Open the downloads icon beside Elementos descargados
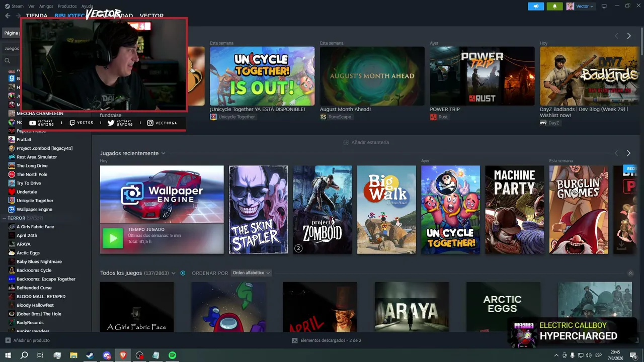The width and height of the screenshot is (644, 362). point(295,340)
